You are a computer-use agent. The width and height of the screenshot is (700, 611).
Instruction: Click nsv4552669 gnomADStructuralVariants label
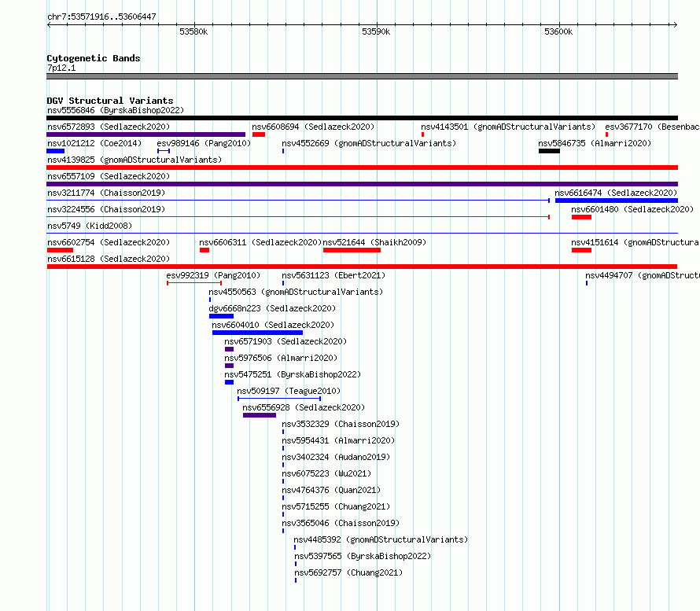pos(369,143)
